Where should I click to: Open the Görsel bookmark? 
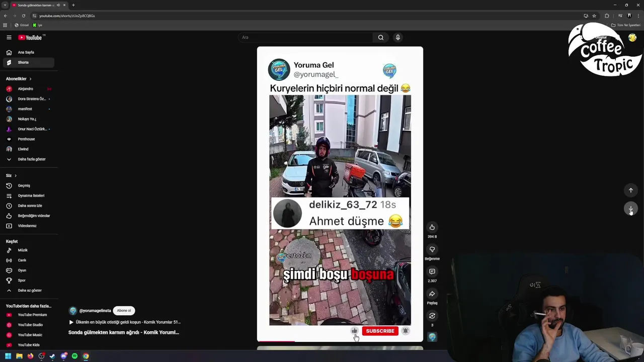pyautogui.click(x=22, y=25)
